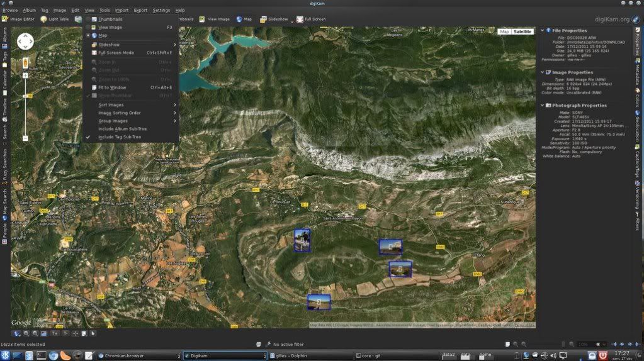Open the Light Table tool
The height and width of the screenshot is (361, 644).
(x=55, y=19)
